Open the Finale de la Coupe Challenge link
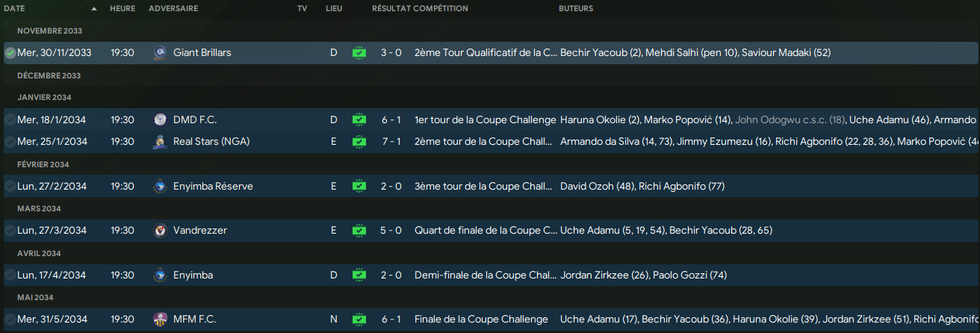 point(481,319)
